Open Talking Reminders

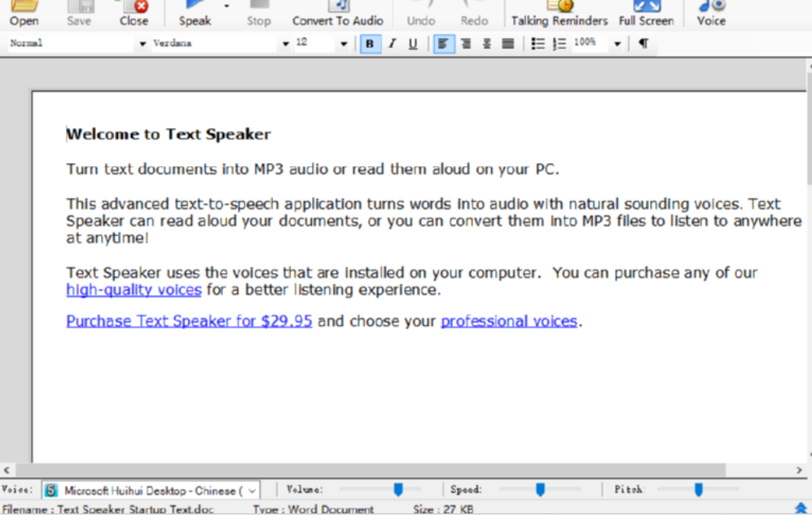pos(560,14)
